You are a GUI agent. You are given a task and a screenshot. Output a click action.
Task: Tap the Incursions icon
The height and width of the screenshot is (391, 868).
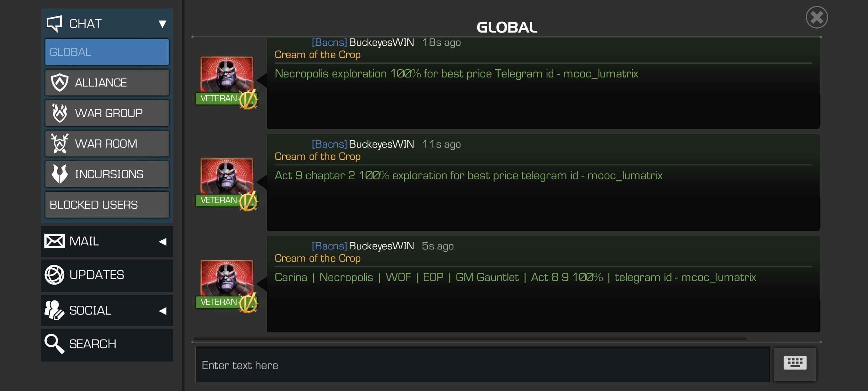coord(60,174)
